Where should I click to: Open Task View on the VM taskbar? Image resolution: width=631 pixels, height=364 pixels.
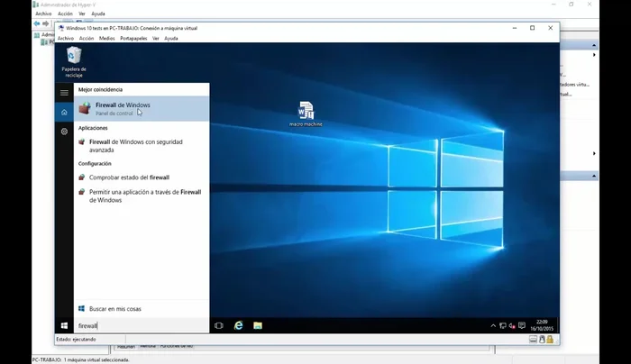[219, 325]
